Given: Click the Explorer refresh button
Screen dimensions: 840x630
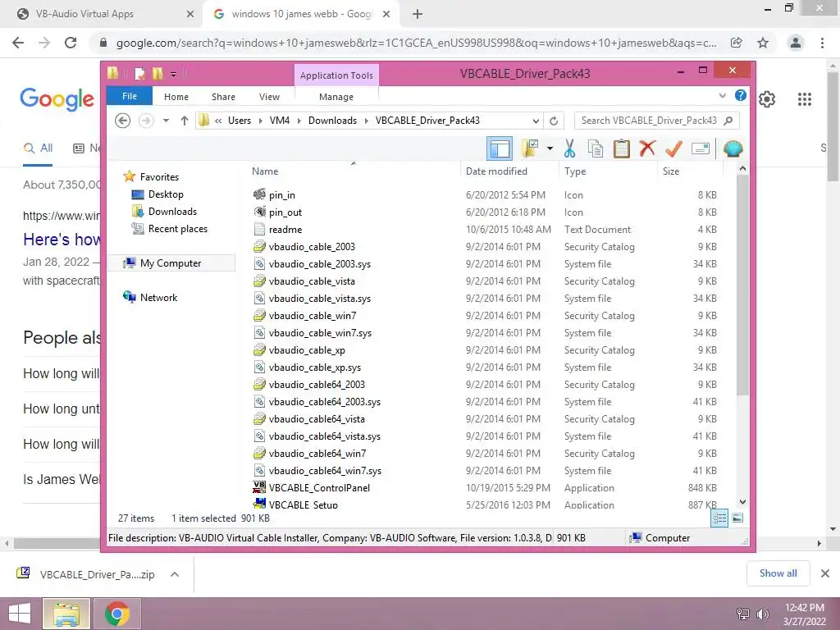Looking at the screenshot, I should [554, 121].
